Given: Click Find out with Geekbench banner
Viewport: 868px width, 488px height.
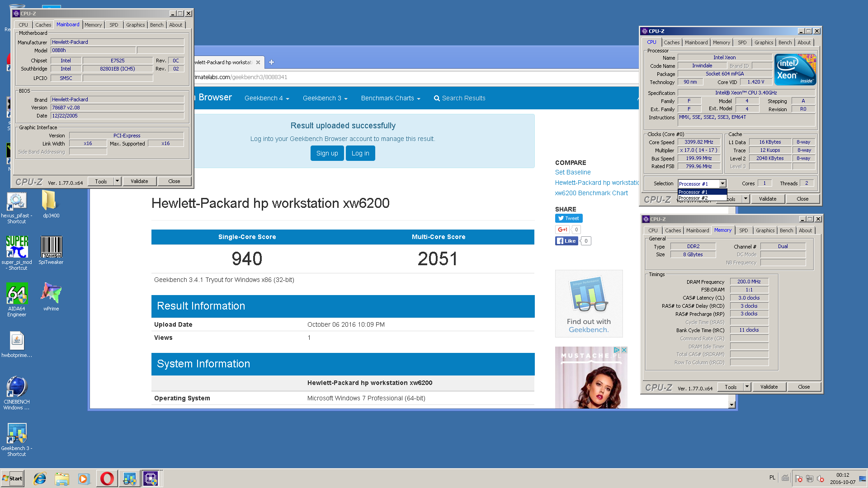Looking at the screenshot, I should pos(589,304).
